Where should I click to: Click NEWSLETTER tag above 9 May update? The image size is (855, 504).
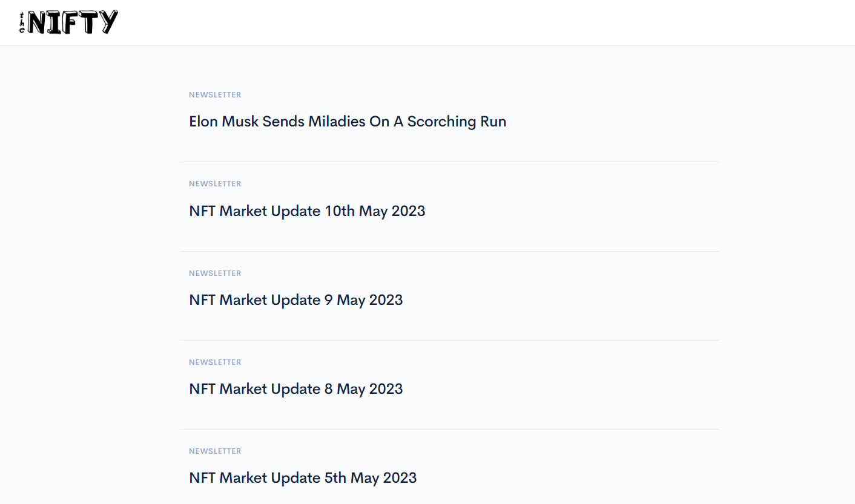215,273
